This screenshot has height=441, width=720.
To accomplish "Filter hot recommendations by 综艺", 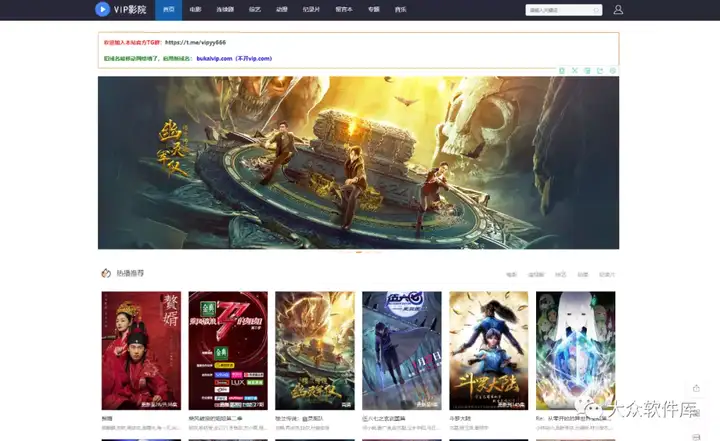I will click(560, 274).
